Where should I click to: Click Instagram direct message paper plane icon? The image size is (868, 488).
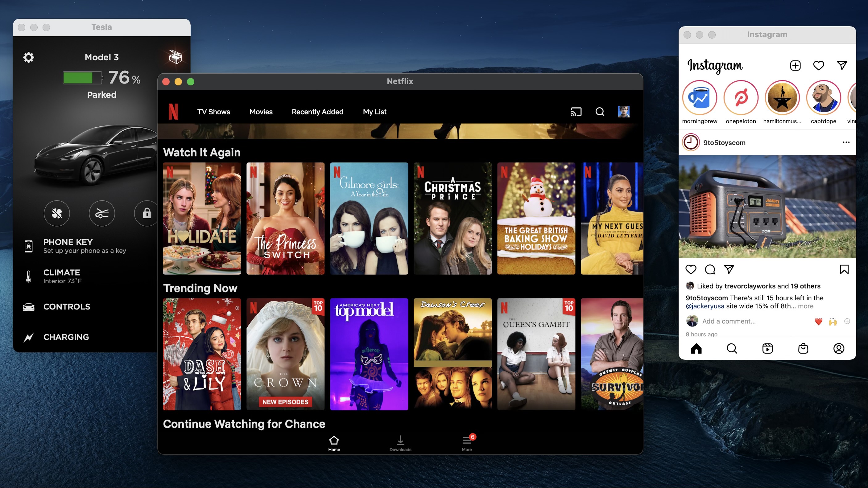point(842,65)
